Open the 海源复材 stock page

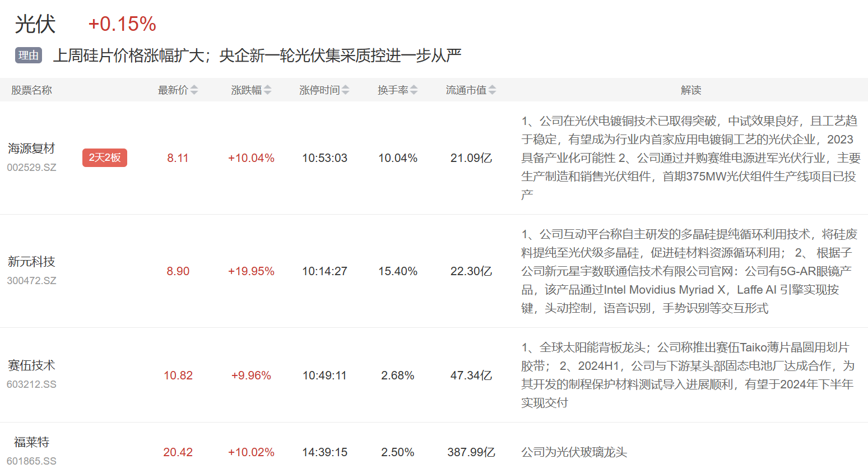31,149
